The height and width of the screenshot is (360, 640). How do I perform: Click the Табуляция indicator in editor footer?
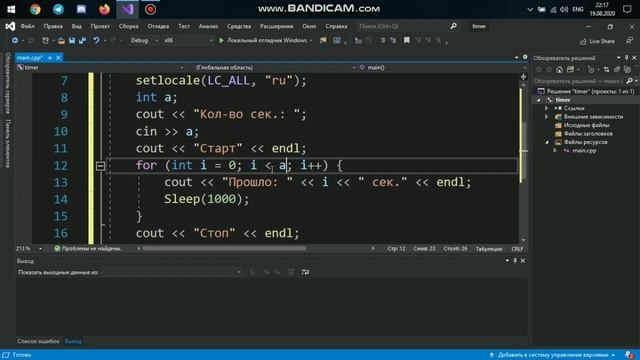[489, 249]
